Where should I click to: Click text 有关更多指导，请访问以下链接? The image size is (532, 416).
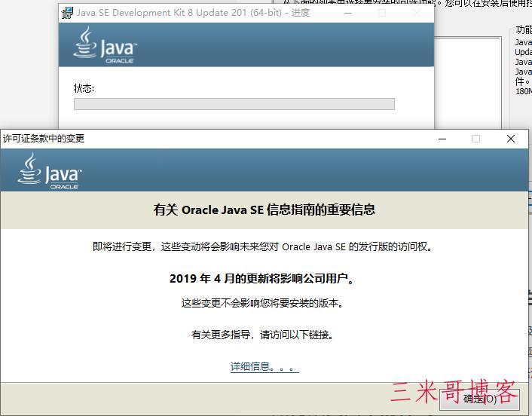click(x=262, y=335)
